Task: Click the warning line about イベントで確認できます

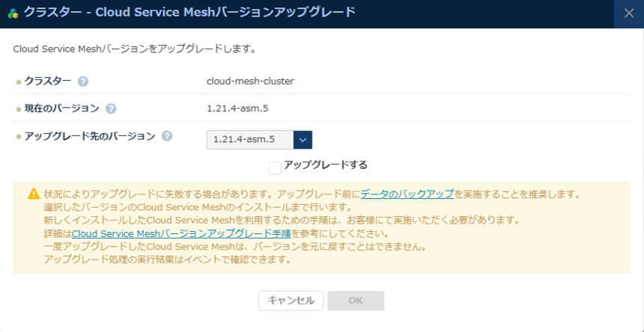Action: [168, 260]
